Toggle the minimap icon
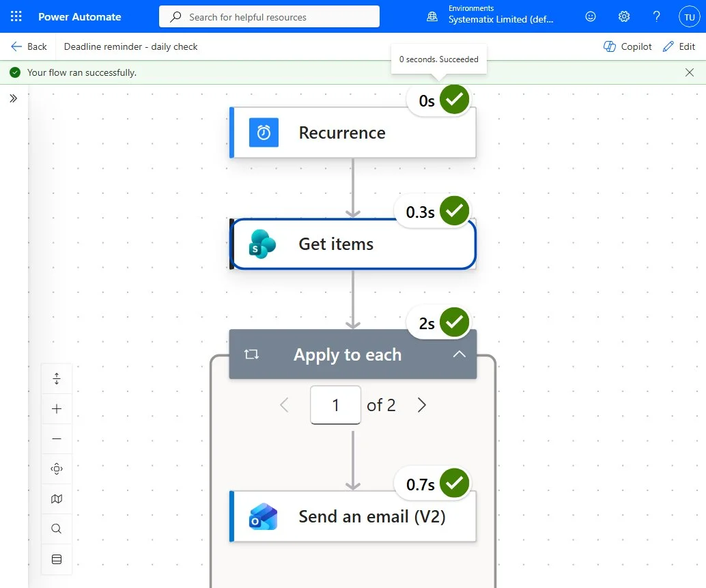Viewport: 706px width, 588px height. pyautogui.click(x=57, y=499)
